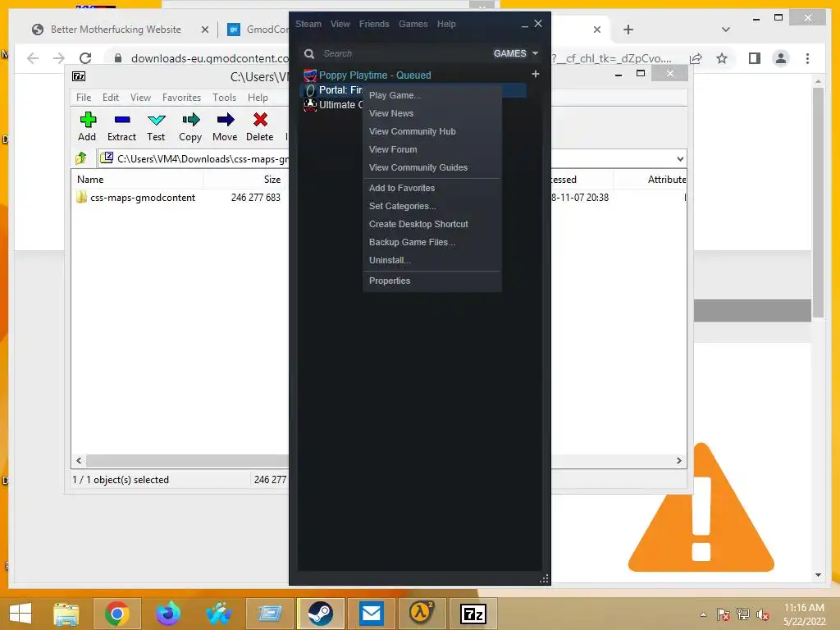This screenshot has width=840, height=630.
Task: Show hidden system tray icons
Action: click(x=703, y=614)
